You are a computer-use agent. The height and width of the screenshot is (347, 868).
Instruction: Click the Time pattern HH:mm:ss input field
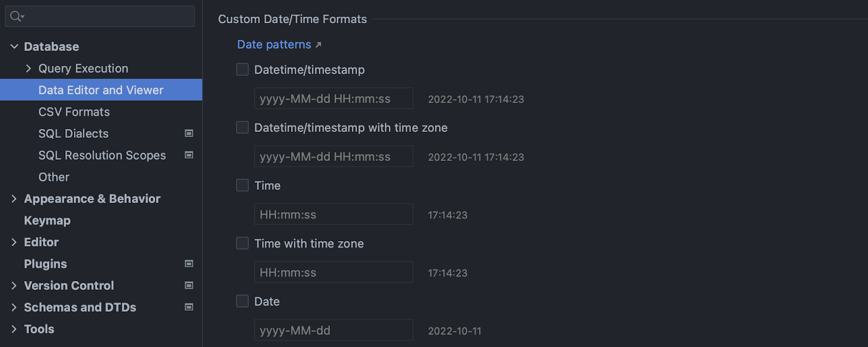333,215
